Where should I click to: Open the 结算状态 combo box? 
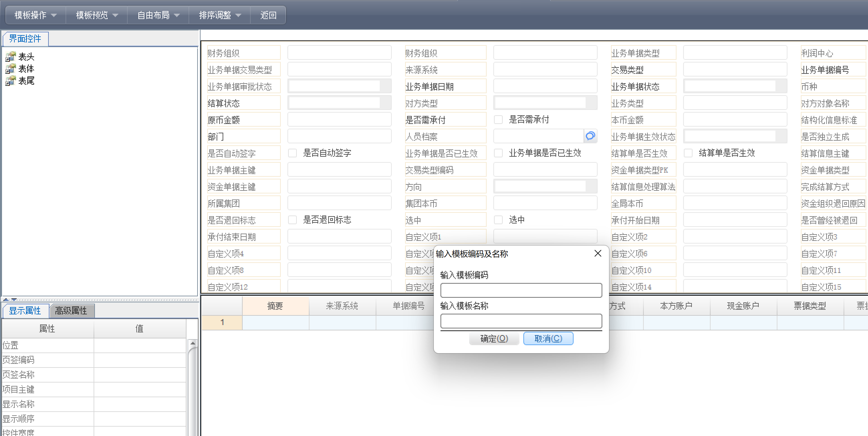coord(339,103)
